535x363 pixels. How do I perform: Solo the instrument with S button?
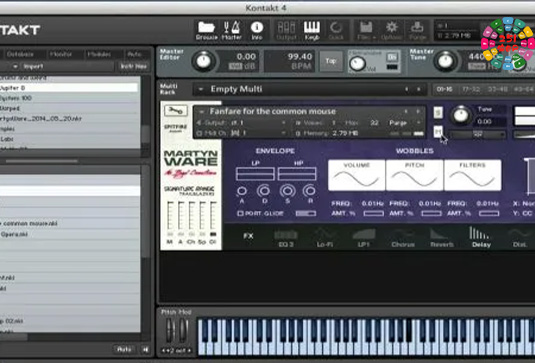tap(438, 113)
